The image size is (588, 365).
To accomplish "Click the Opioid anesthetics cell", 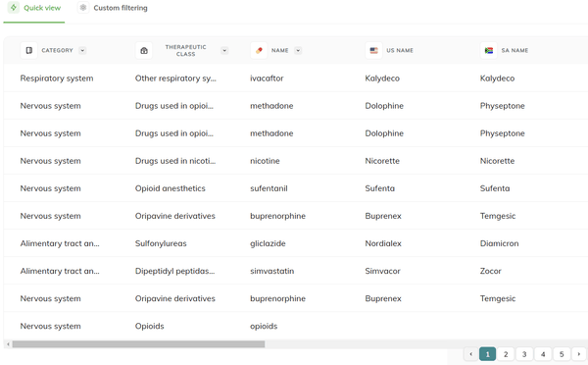I will [171, 188].
